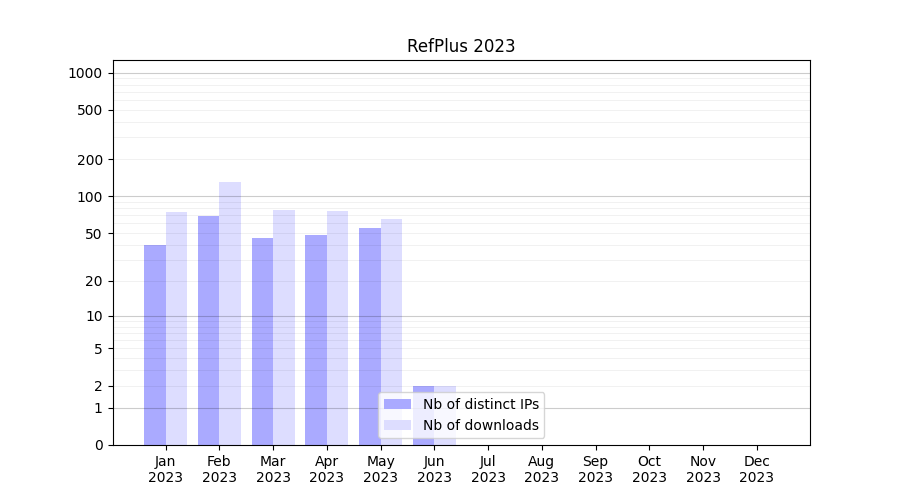The image size is (900, 500).
Task: Click the 100 y-axis tick label
Action: click(90, 197)
